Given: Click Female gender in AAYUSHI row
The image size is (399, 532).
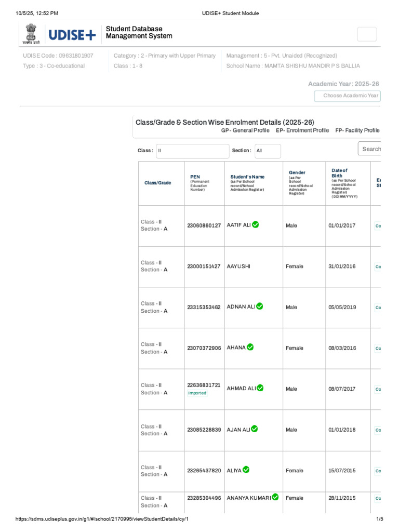Looking at the screenshot, I should click(295, 267).
